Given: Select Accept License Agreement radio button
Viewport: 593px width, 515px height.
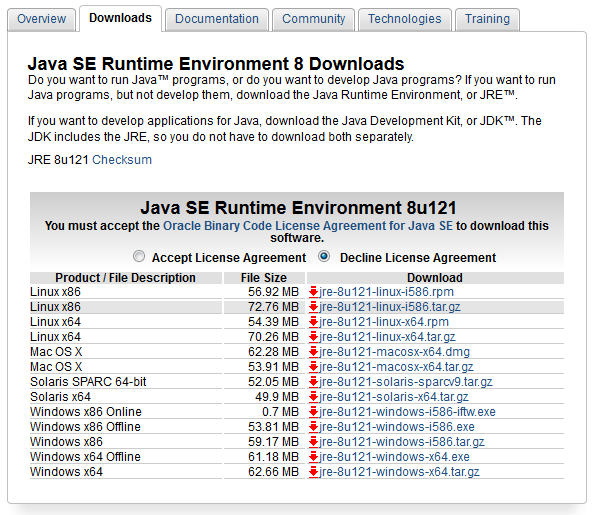Looking at the screenshot, I should click(139, 256).
